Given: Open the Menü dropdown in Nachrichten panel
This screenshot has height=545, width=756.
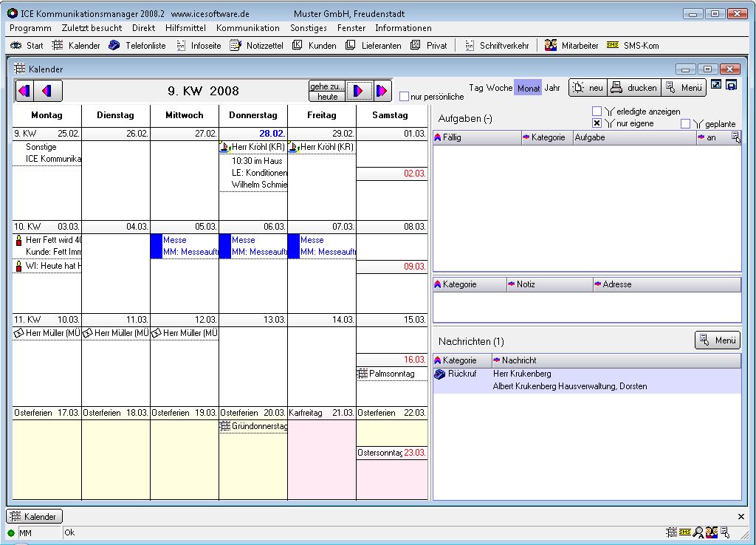Looking at the screenshot, I should (x=717, y=340).
